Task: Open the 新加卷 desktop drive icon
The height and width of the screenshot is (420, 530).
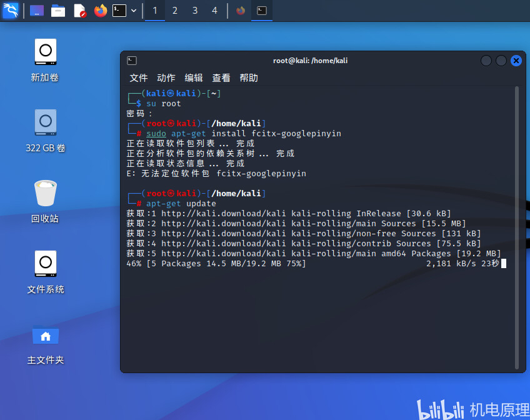Action: pyautogui.click(x=45, y=60)
